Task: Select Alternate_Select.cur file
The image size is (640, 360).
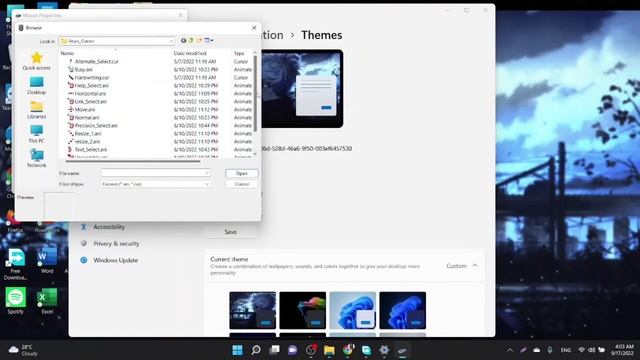Action: (x=93, y=62)
